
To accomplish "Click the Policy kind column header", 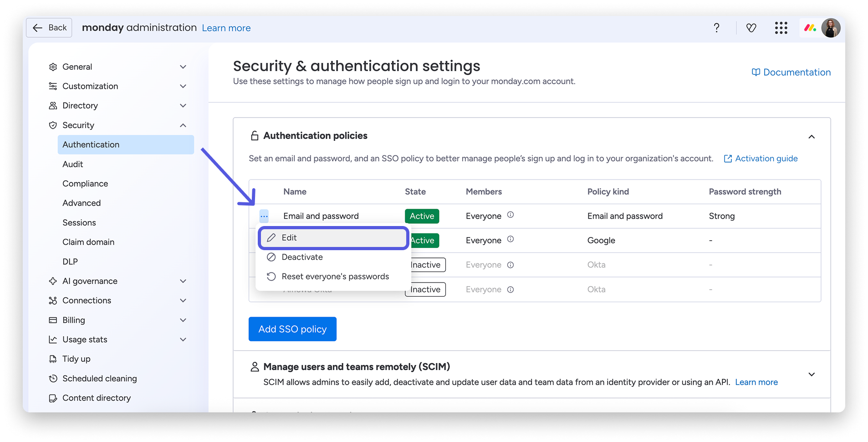I will click(x=608, y=192).
